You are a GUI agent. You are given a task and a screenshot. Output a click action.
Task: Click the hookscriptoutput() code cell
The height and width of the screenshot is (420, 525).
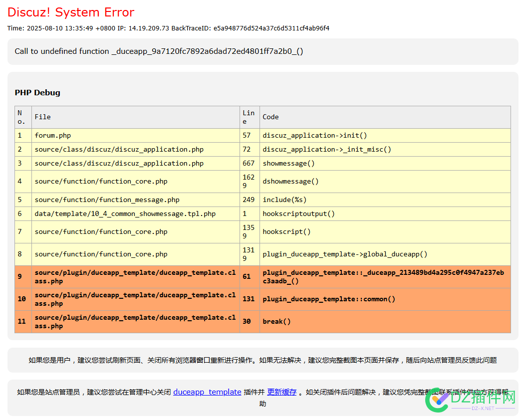click(385, 214)
